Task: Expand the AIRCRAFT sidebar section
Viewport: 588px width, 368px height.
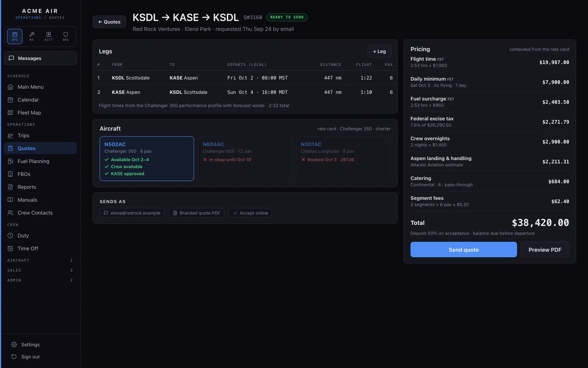Action: (x=40, y=260)
